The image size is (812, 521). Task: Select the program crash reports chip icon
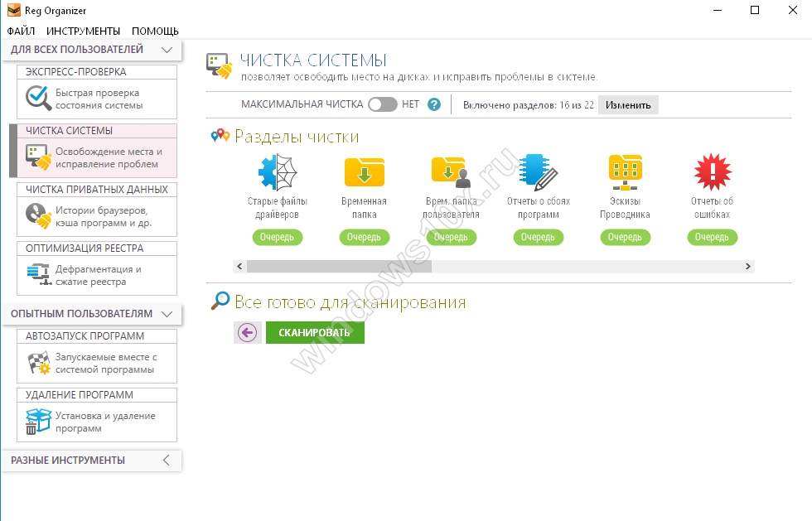[538, 172]
